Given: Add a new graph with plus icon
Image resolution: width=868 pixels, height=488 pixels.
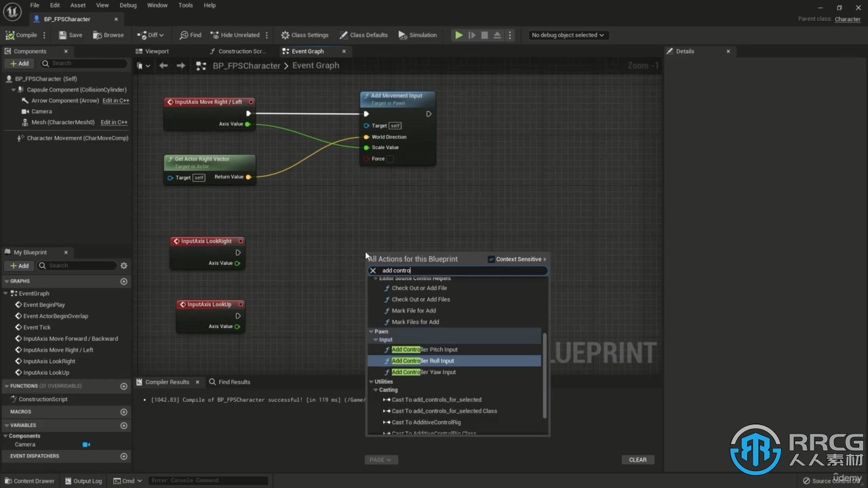Looking at the screenshot, I should click(123, 281).
